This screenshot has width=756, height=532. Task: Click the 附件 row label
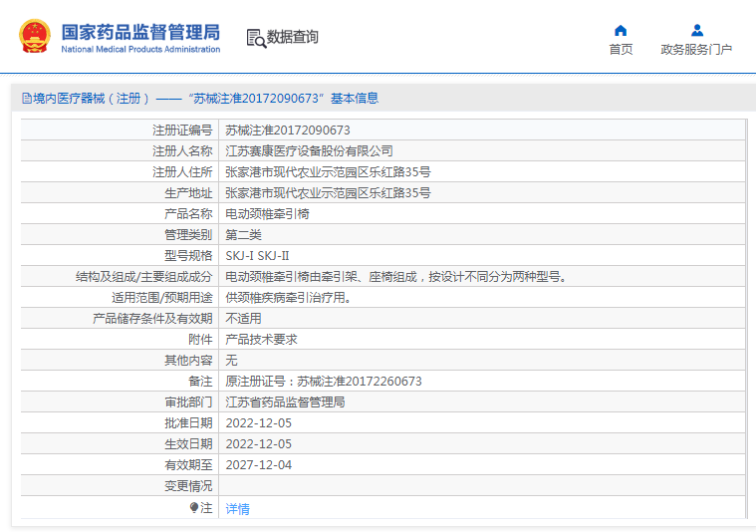click(200, 340)
